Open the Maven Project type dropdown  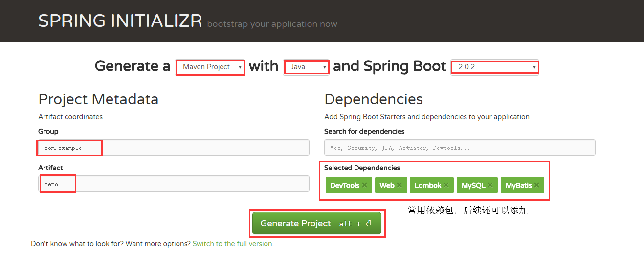pos(210,67)
